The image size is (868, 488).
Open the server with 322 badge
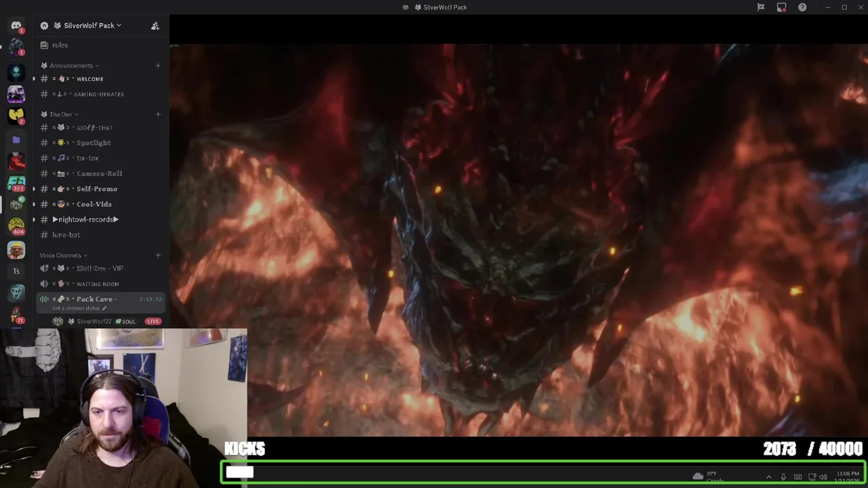click(x=16, y=184)
